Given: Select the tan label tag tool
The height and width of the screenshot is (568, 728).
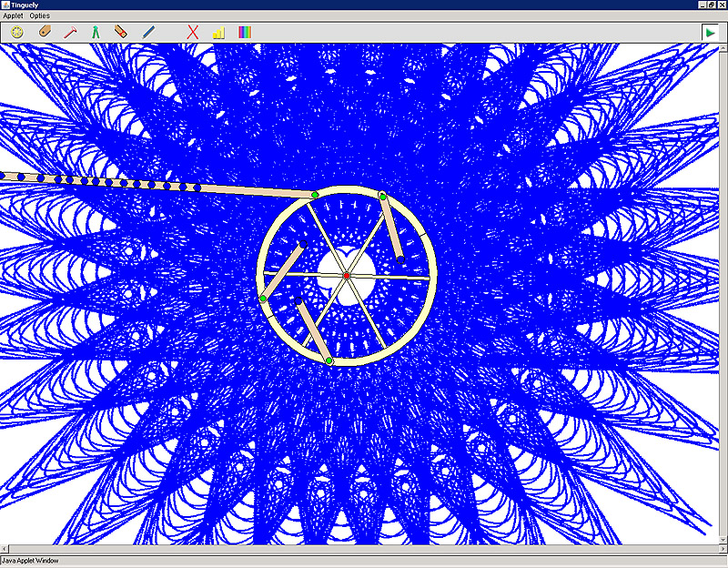Looking at the screenshot, I should click(x=45, y=32).
